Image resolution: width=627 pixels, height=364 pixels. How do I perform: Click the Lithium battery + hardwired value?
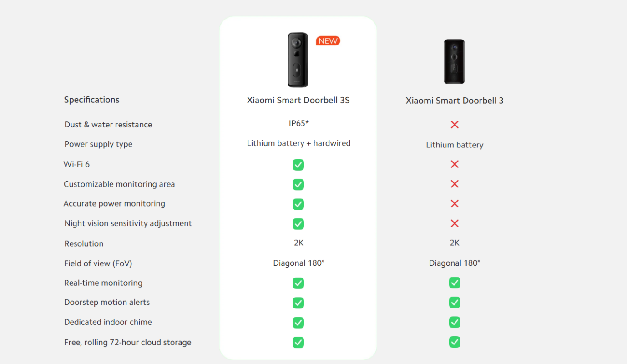coord(298,143)
